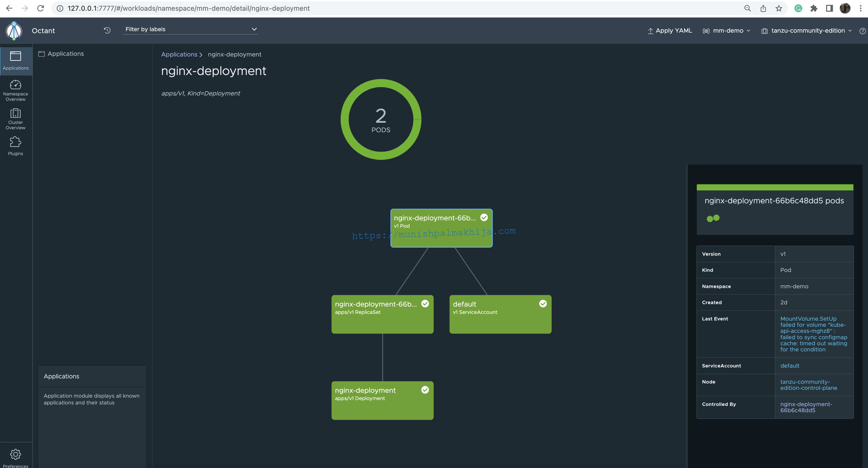Click the Octant title text

point(43,31)
